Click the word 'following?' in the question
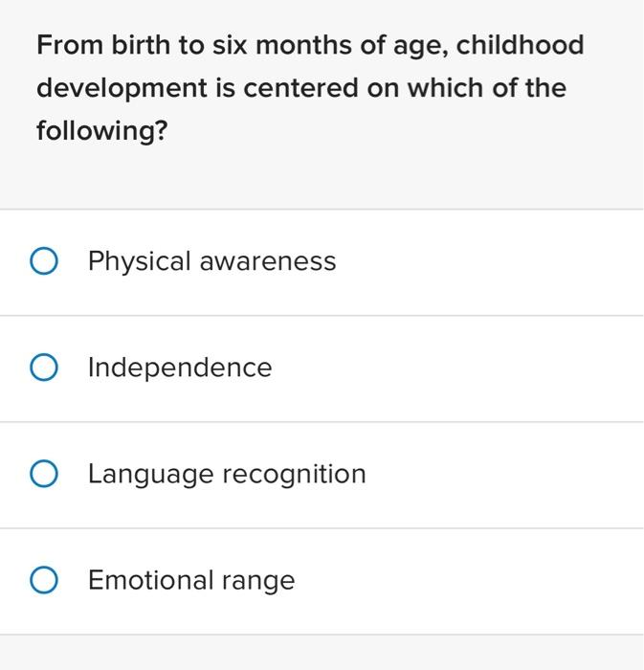The height and width of the screenshot is (670, 644). tap(101, 130)
